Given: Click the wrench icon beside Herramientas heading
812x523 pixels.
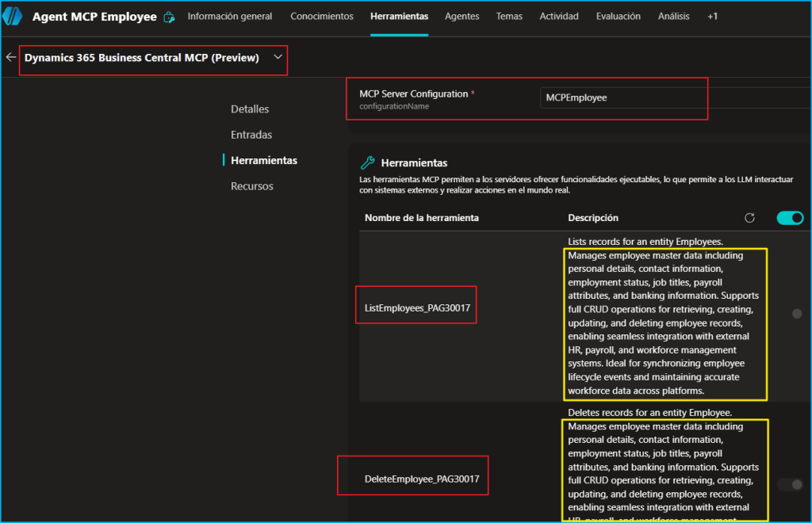Looking at the screenshot, I should coord(367,162).
